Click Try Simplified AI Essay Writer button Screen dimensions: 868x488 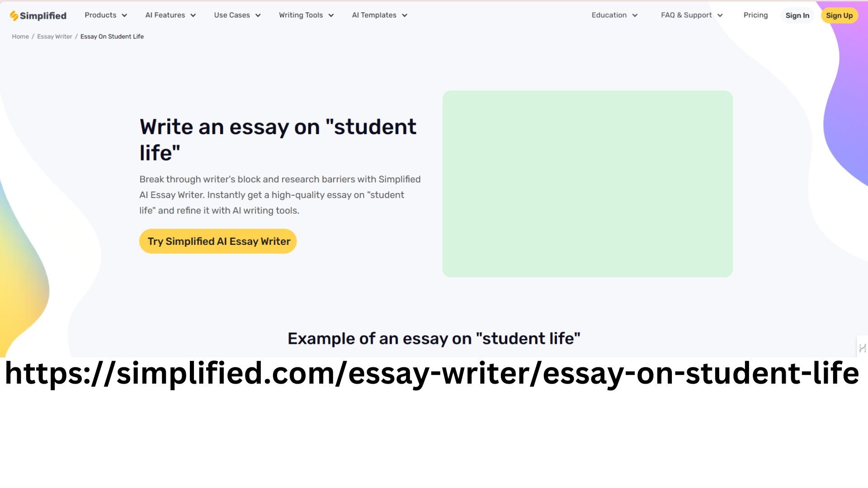click(218, 241)
